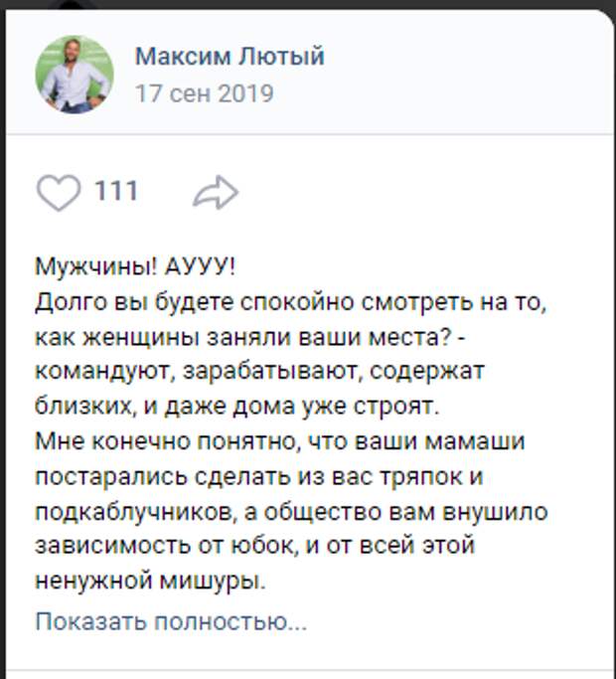Click the line starting "постарались сделать"

259,476
